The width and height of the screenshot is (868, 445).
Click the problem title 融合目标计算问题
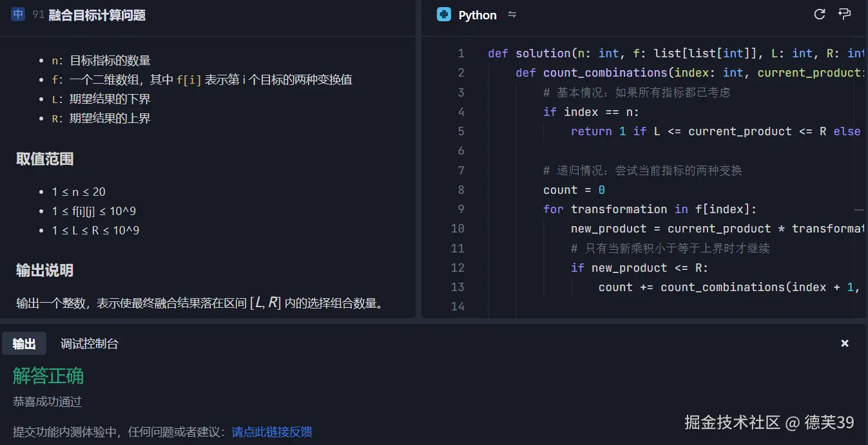97,15
